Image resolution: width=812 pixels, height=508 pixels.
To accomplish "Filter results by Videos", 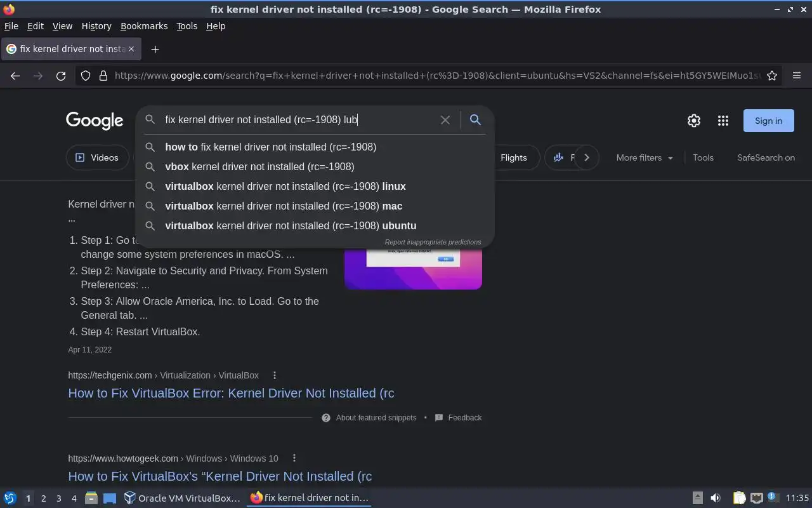I will pos(97,158).
